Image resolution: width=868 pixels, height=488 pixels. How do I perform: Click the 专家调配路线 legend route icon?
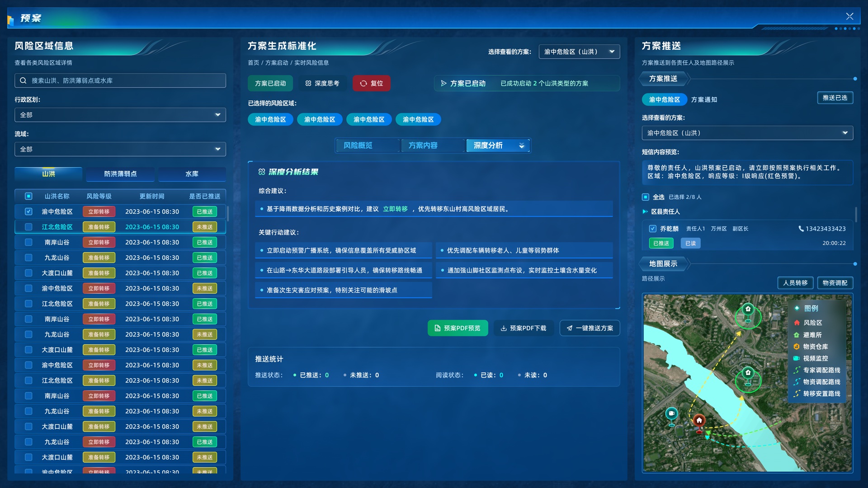[x=797, y=370]
